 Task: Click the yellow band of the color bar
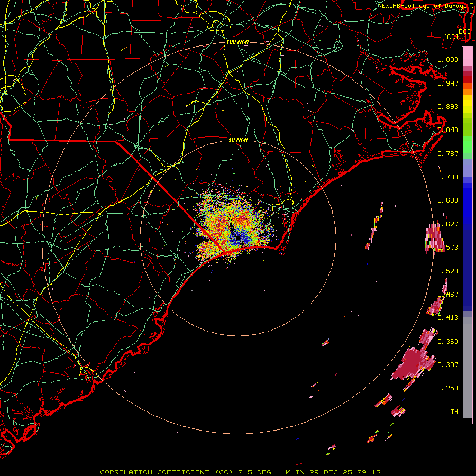(467, 104)
